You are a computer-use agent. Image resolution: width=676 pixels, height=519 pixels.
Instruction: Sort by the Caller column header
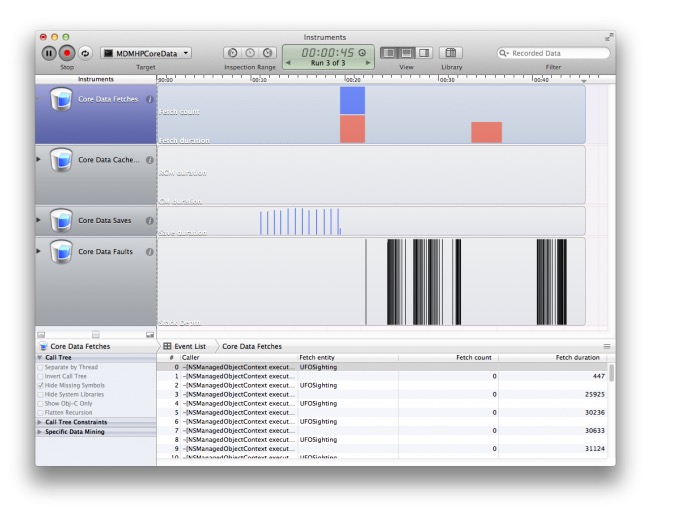(238, 358)
